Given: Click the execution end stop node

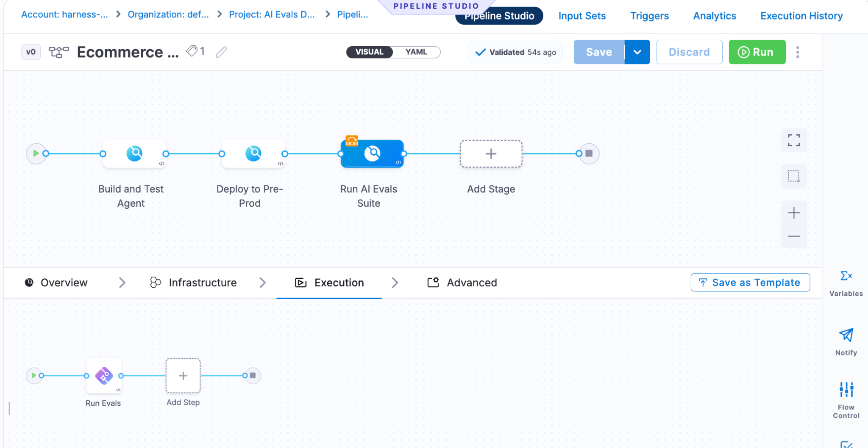Looking at the screenshot, I should [253, 375].
